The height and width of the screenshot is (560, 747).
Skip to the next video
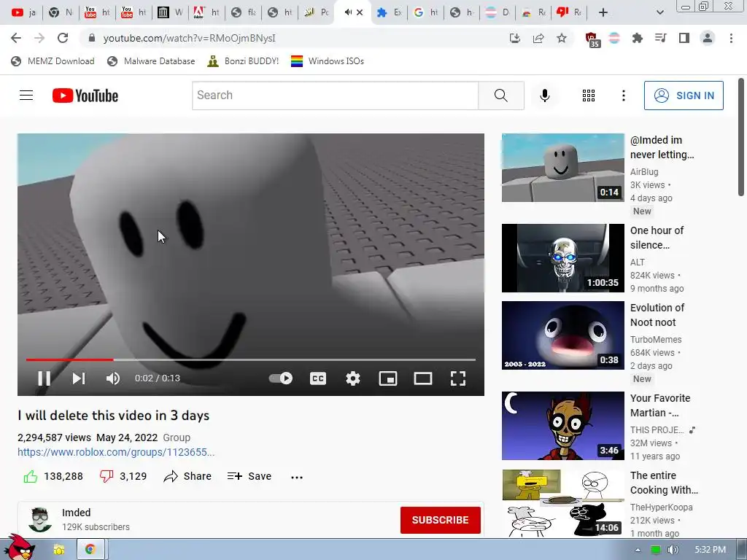point(79,378)
